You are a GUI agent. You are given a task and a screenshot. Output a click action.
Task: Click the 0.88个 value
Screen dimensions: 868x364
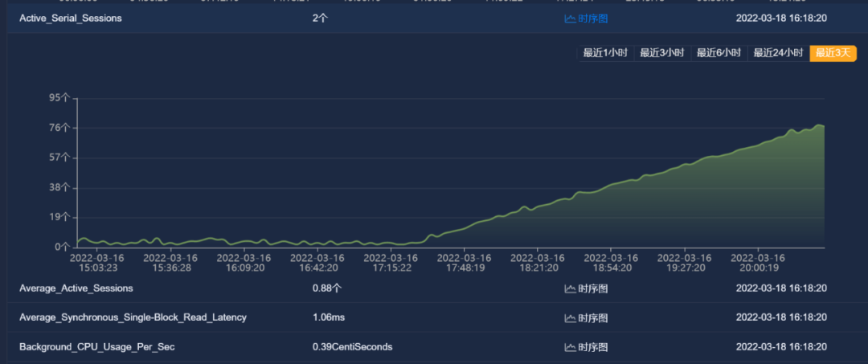pos(326,288)
